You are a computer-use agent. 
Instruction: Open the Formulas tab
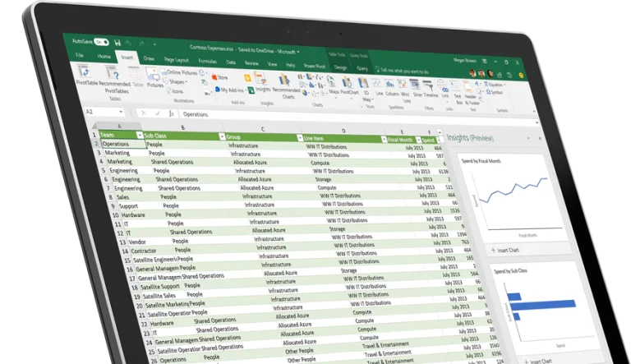point(208,61)
